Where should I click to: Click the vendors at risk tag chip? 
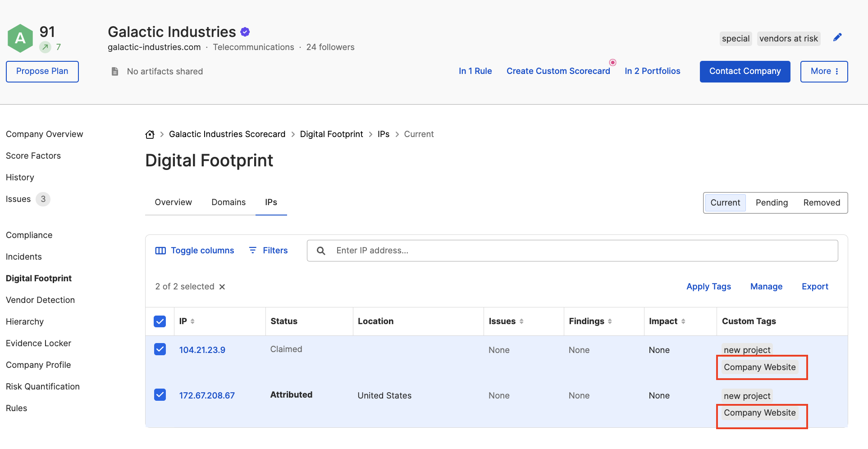point(789,39)
